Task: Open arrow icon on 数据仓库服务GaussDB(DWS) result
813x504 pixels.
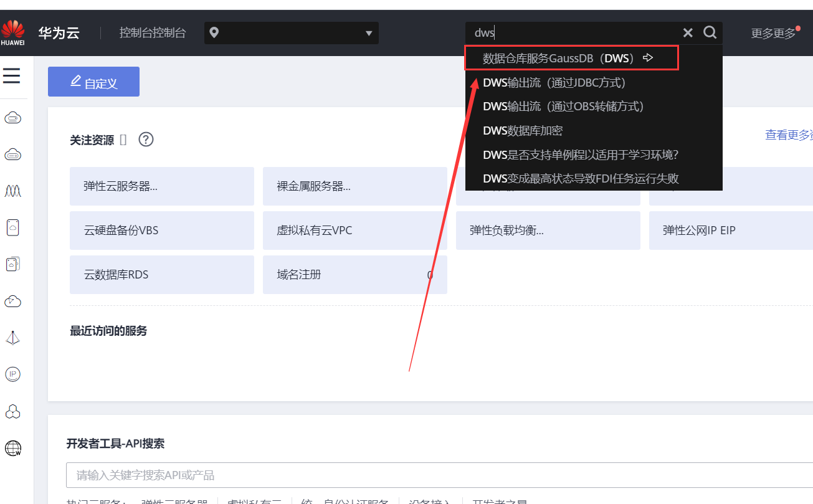Action: point(648,58)
